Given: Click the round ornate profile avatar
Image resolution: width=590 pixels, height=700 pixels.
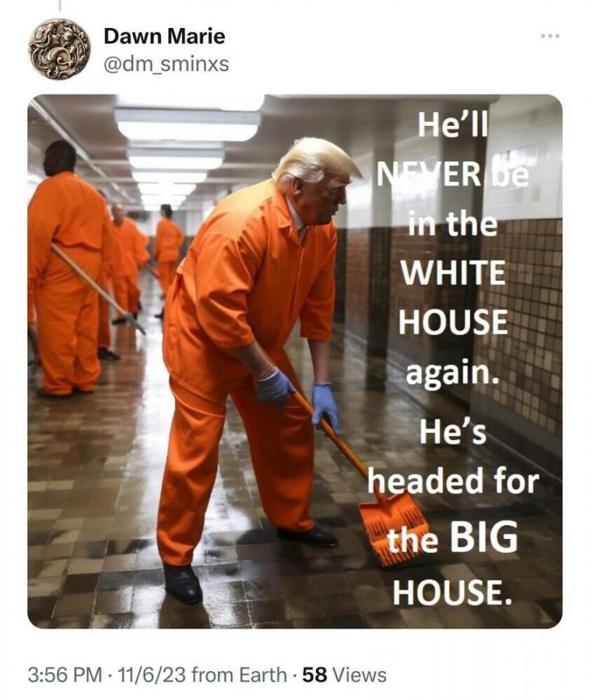Looking at the screenshot, I should [59, 49].
